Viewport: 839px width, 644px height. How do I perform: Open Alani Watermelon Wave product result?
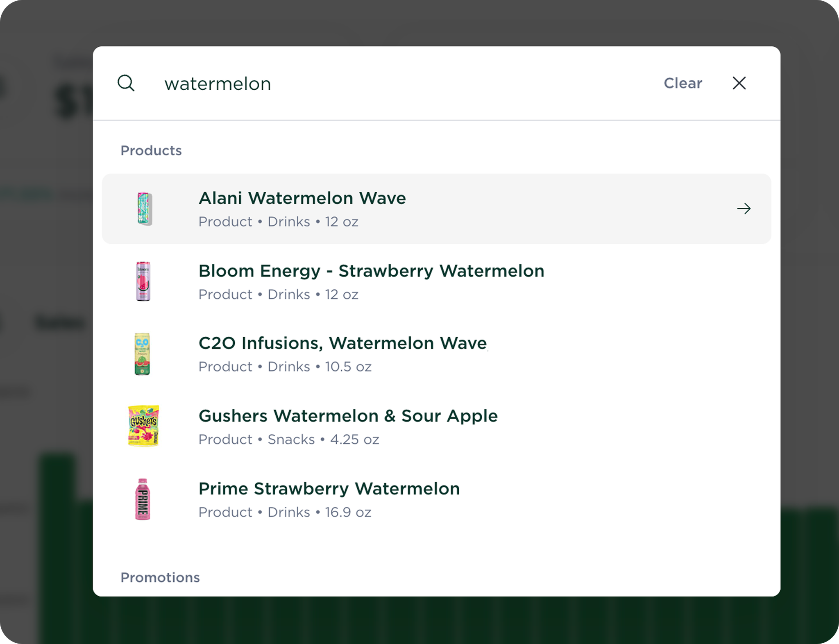(x=436, y=209)
